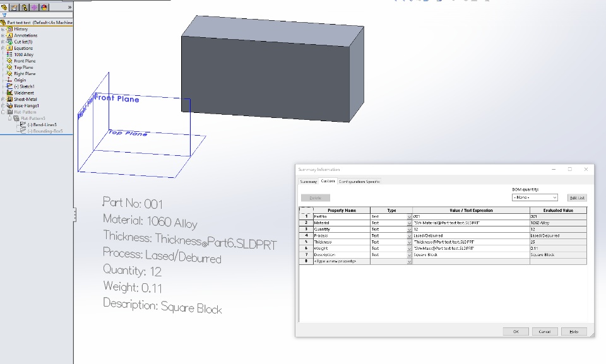Click the disabled Delete button

point(316,198)
